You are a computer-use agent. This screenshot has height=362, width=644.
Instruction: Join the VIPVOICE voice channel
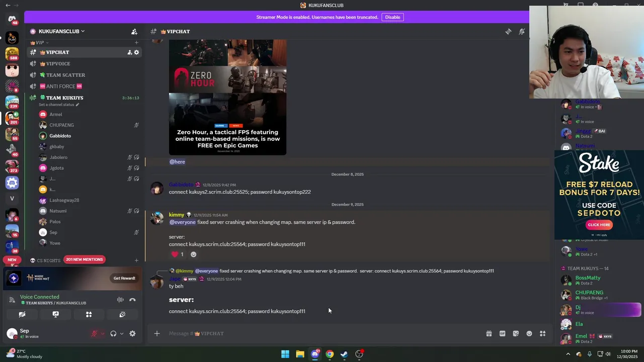tap(85, 64)
